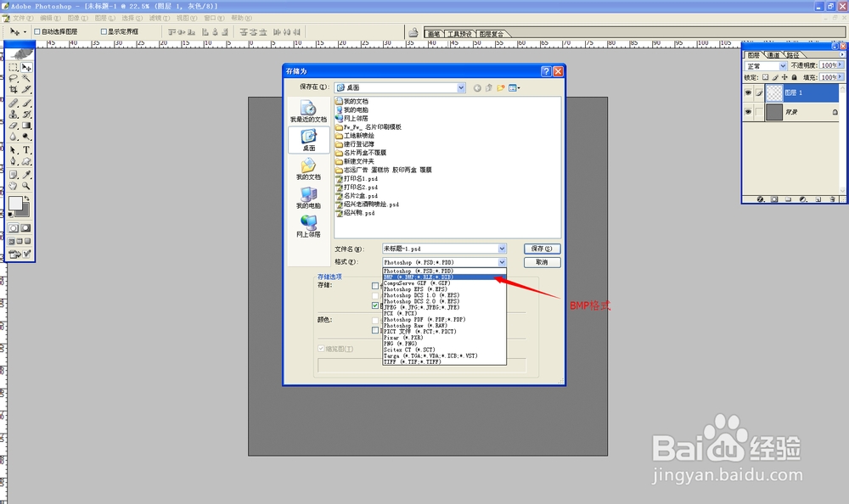Select file 打印名1.psd in list
849x504 pixels.
(x=357, y=179)
